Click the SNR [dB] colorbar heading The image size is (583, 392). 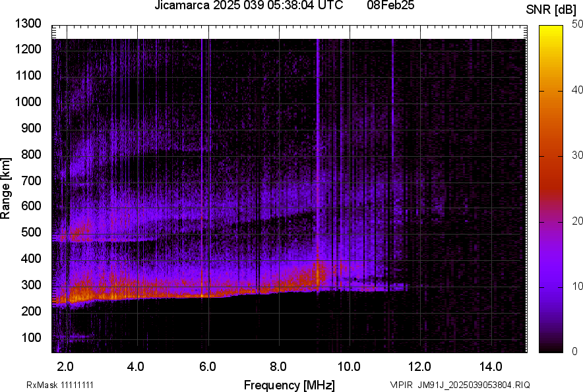point(553,9)
